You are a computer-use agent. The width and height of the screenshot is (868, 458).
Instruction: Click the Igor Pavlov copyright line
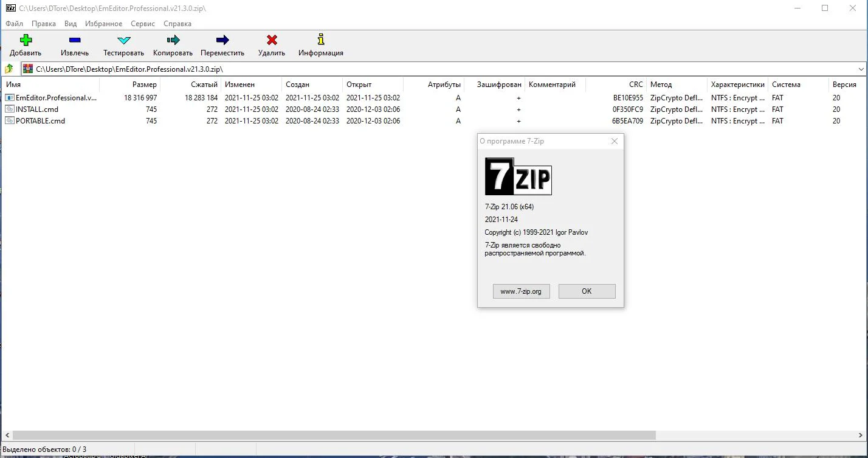pyautogui.click(x=536, y=232)
